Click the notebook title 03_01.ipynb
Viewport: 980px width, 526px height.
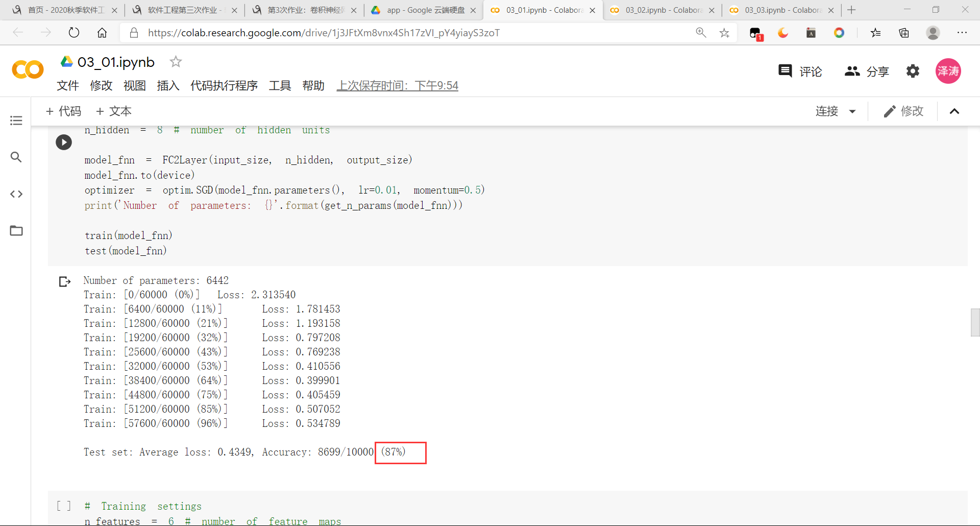[x=116, y=62]
